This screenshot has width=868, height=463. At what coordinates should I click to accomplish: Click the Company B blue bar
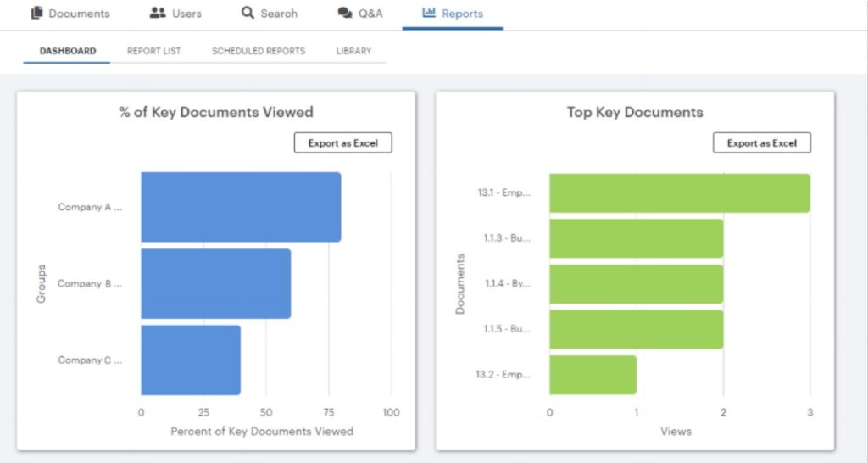click(x=216, y=283)
